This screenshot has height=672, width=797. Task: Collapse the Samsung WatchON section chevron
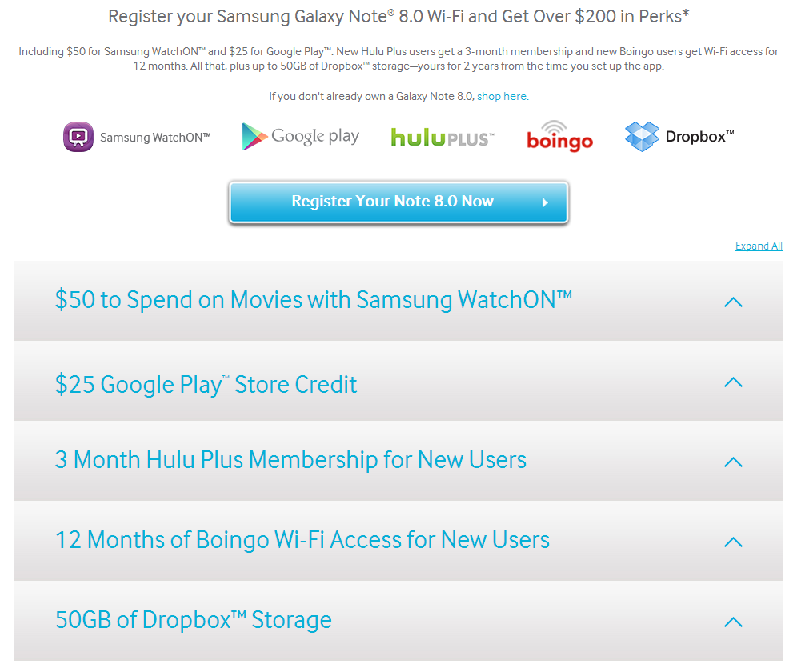point(732,302)
